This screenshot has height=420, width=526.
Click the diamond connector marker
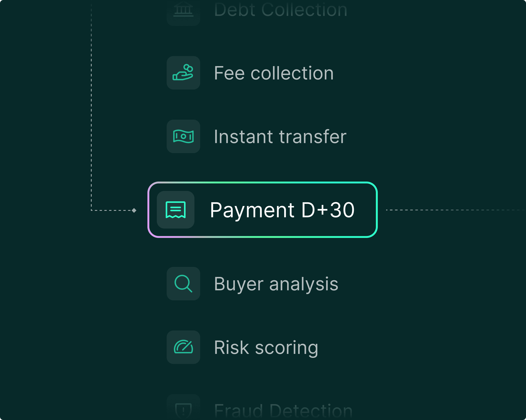pos(134,210)
